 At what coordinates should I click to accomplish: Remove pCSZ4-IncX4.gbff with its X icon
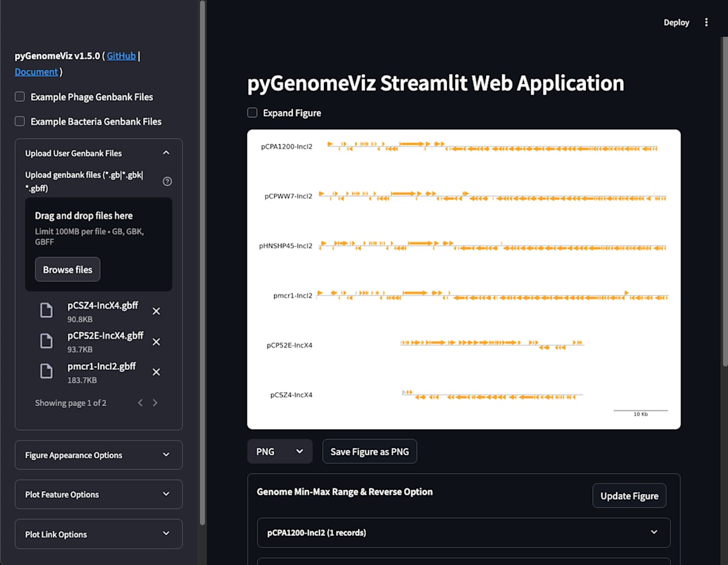(156, 311)
